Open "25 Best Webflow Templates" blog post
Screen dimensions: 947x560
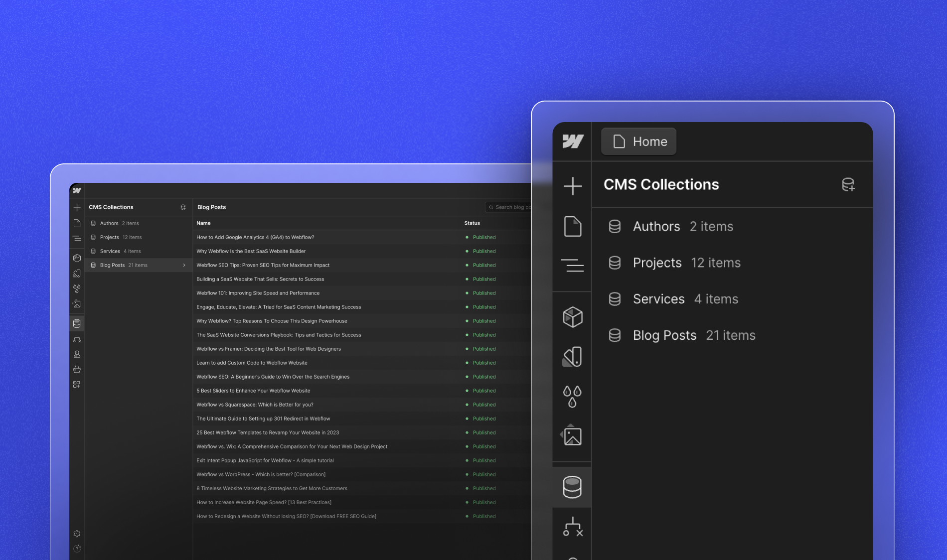[x=268, y=432]
